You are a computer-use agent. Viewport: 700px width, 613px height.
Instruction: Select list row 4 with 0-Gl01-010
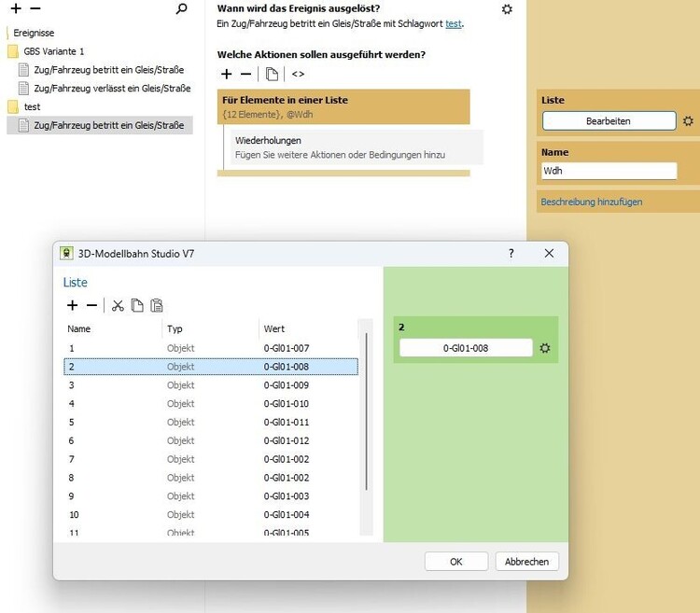(211, 404)
